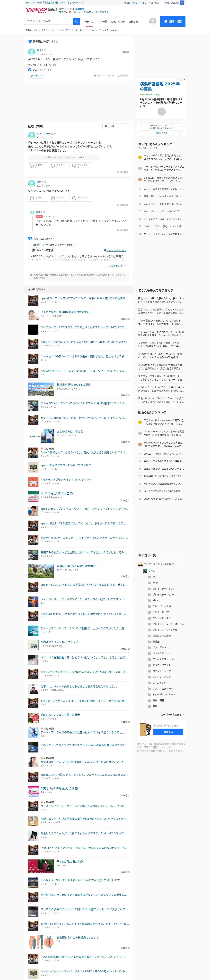Open the 予約は9月22日14時迄 ad thumbnail
Image resolution: width=210 pixels, height=980 pixels.
click(x=41, y=866)
